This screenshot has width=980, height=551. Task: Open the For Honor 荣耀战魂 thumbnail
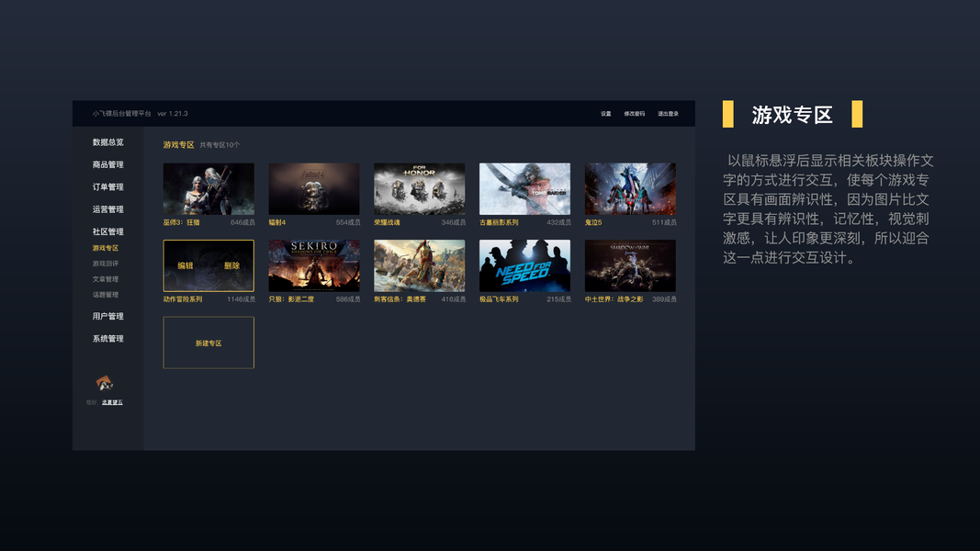pyautogui.click(x=420, y=188)
